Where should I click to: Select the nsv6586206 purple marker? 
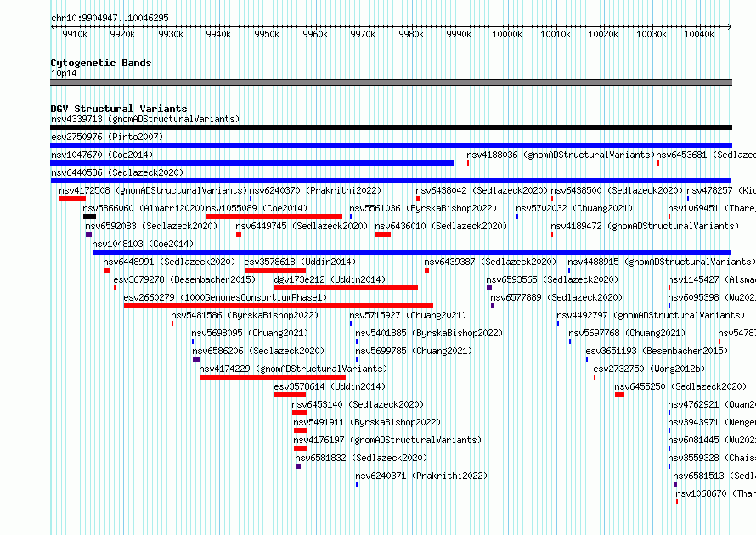(195, 359)
